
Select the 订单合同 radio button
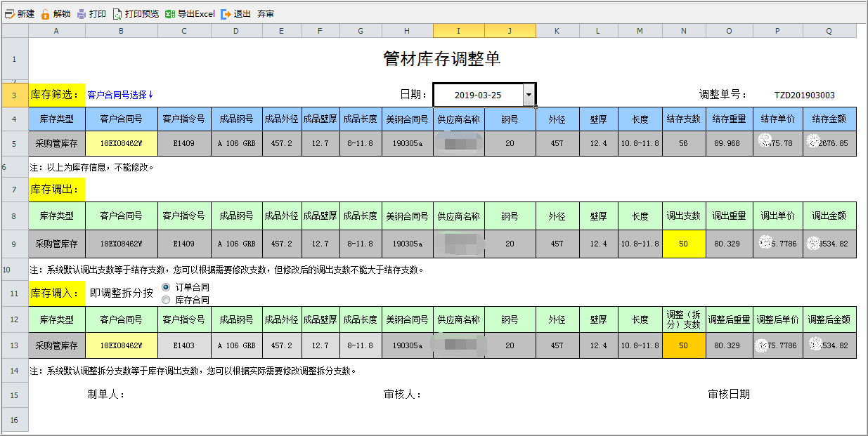[166, 287]
